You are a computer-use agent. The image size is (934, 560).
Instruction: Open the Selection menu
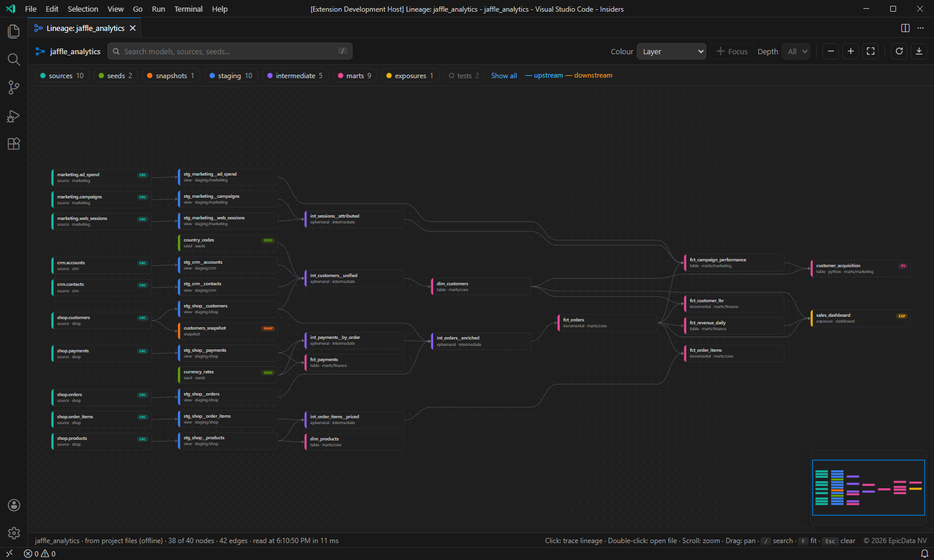point(83,9)
